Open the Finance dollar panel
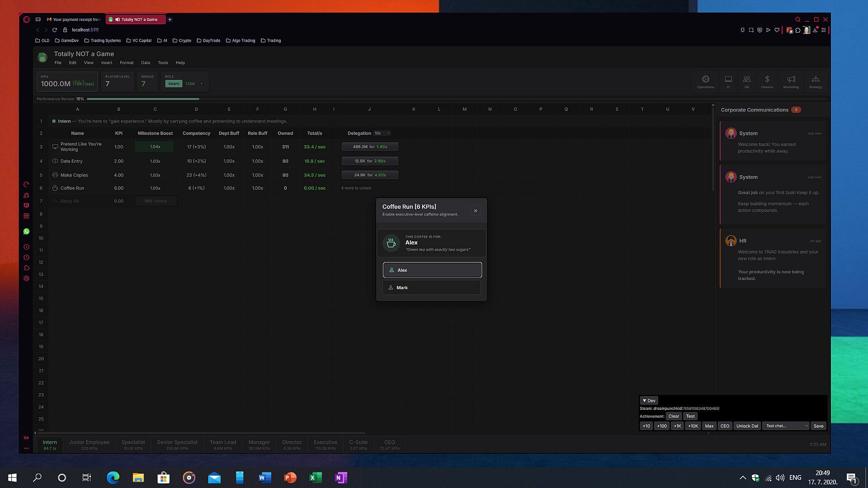The width and height of the screenshot is (868, 488). click(767, 81)
